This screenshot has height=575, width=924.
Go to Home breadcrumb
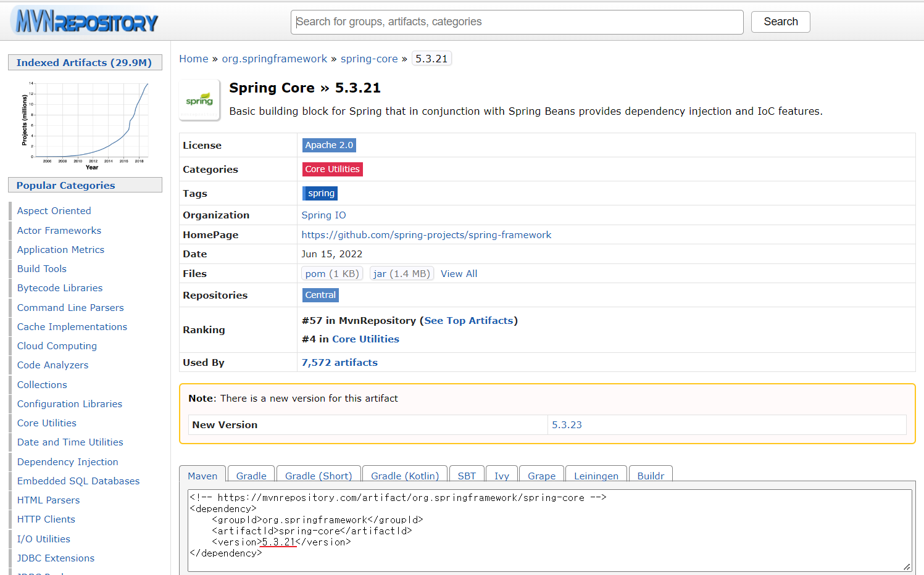tap(194, 59)
